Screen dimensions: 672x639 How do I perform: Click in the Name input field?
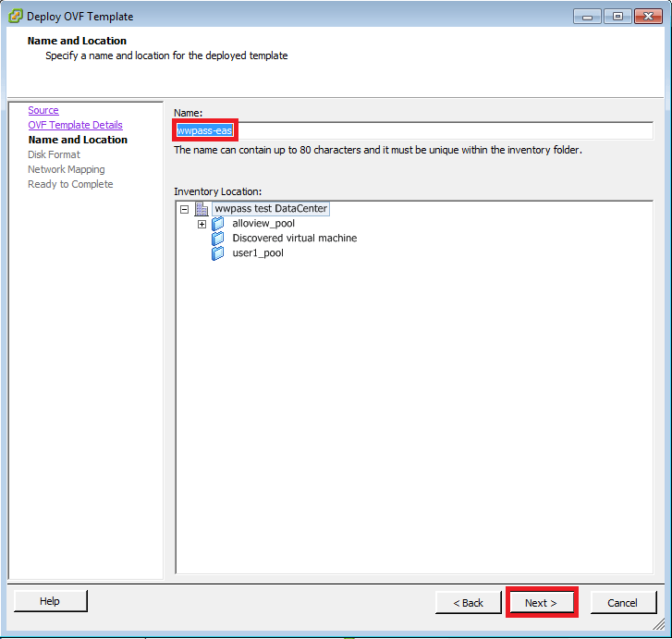[x=413, y=130]
